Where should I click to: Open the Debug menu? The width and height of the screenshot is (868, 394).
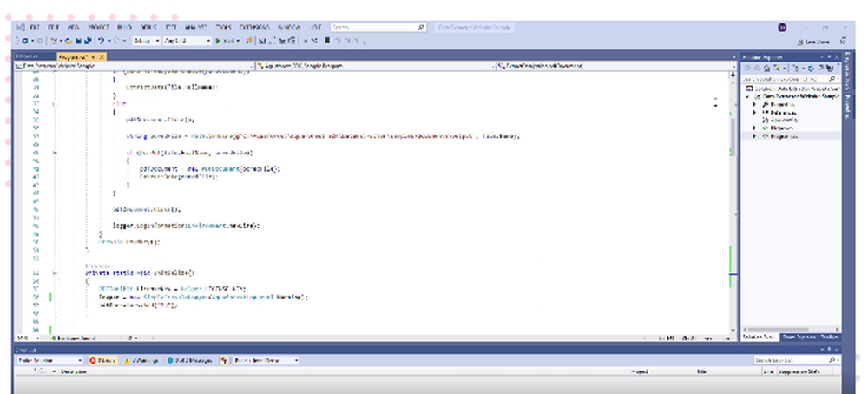(148, 27)
